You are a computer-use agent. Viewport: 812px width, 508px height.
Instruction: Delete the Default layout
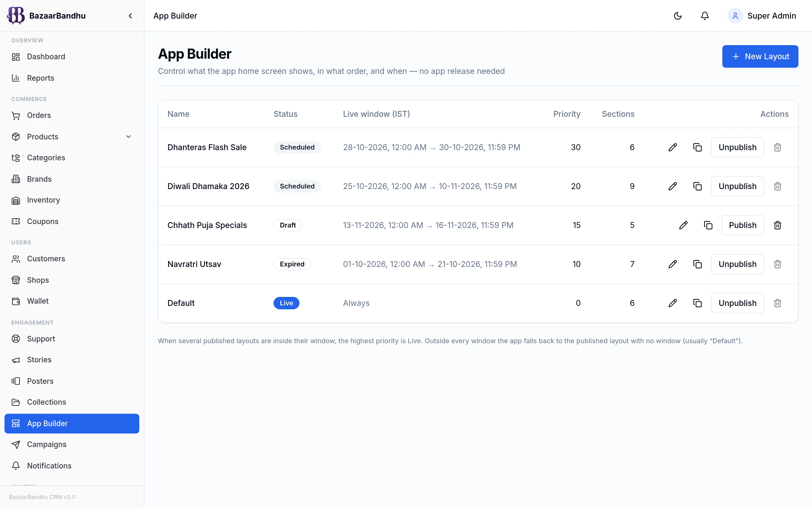click(777, 303)
